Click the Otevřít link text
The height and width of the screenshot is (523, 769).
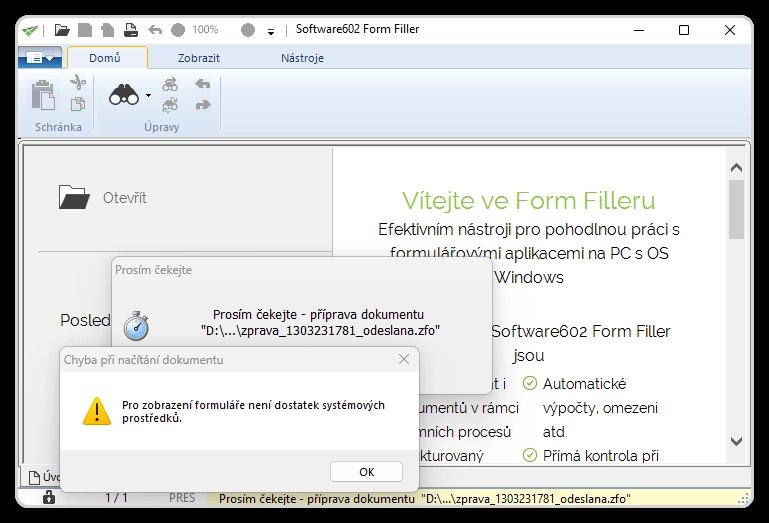coord(125,198)
